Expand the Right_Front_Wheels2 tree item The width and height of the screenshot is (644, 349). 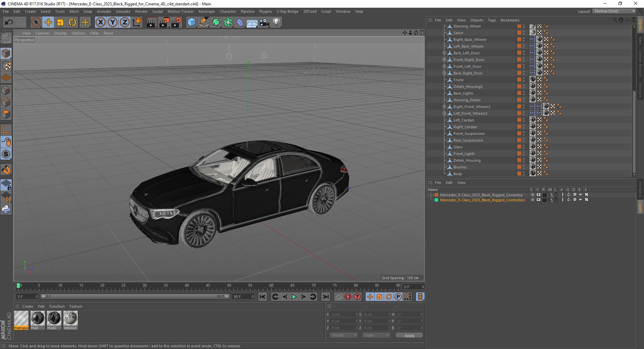click(x=444, y=107)
